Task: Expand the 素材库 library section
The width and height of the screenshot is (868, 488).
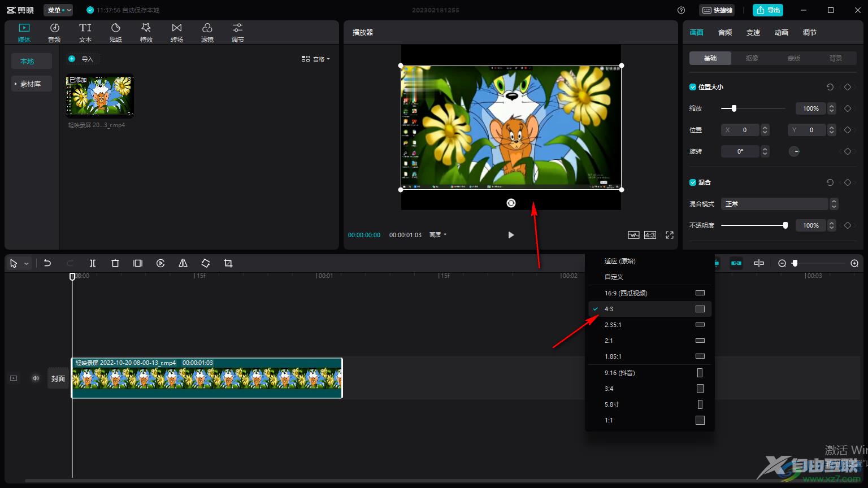Action: pyautogui.click(x=32, y=84)
